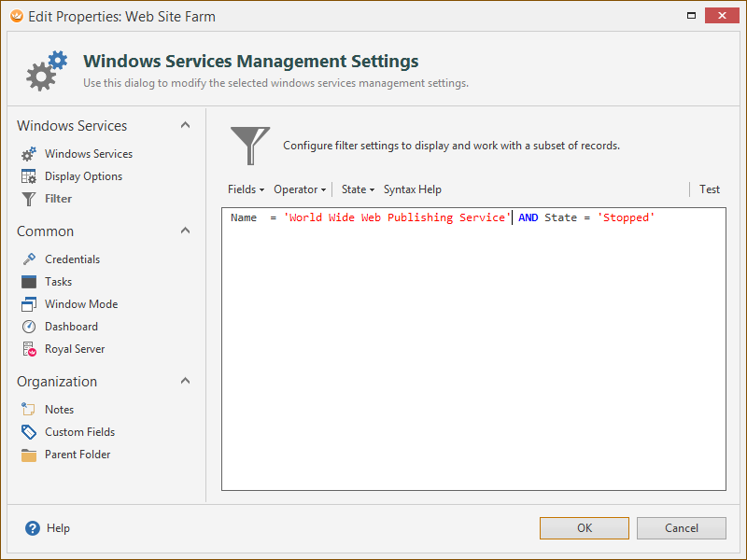Viewport: 747px width, 560px height.
Task: Open Windows Services settings gear icon
Action: pyautogui.click(x=29, y=154)
